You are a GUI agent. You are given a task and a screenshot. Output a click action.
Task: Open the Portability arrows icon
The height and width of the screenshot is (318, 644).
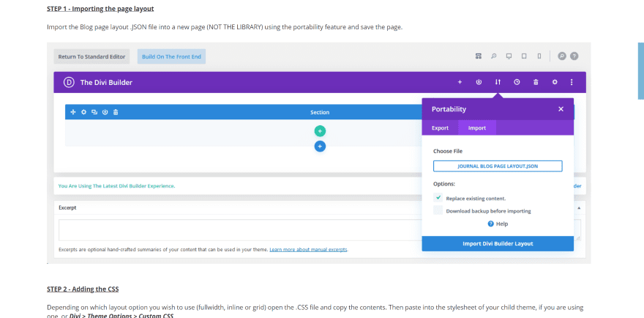(x=498, y=82)
